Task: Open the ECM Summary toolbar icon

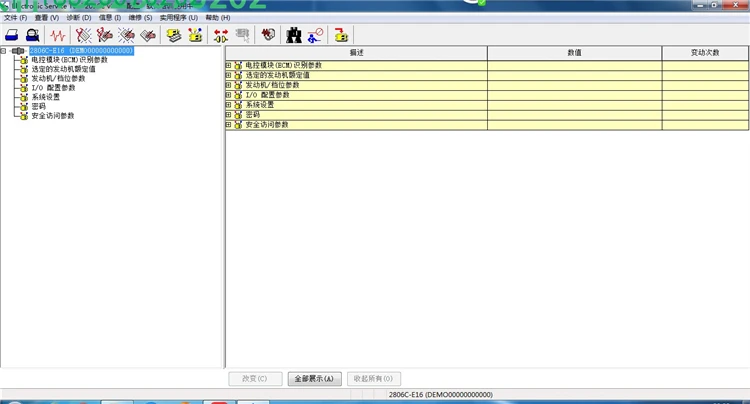Action: click(x=174, y=35)
